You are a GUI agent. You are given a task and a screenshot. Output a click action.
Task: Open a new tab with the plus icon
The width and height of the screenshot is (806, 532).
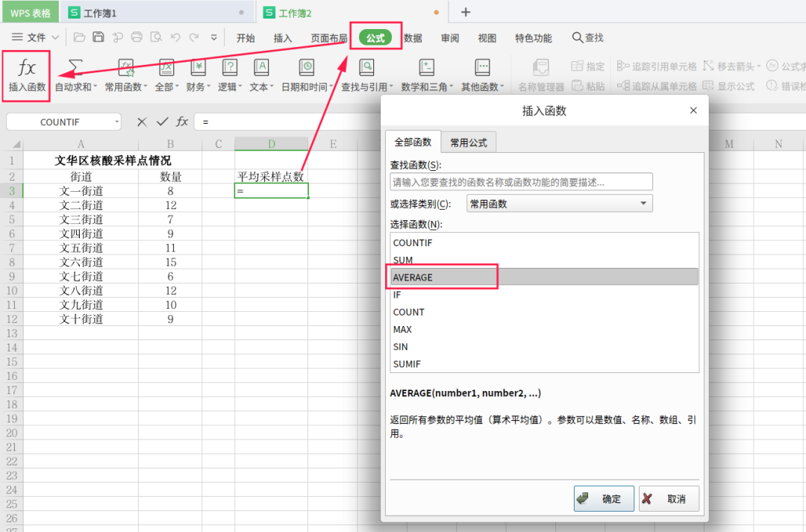coord(465,12)
